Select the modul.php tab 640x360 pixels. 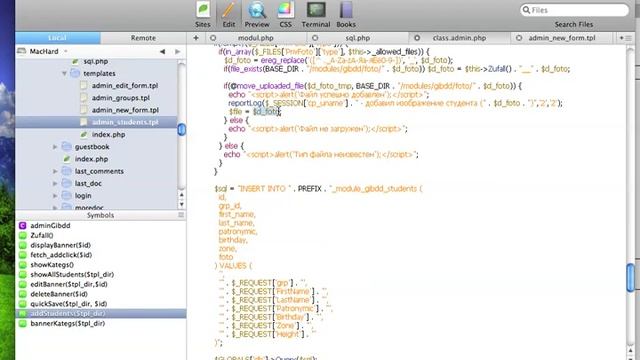tap(256, 38)
